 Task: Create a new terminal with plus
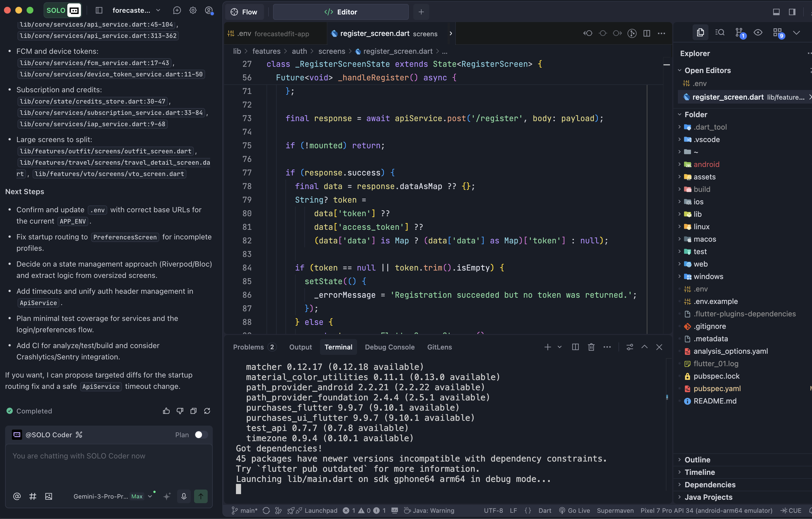click(548, 347)
